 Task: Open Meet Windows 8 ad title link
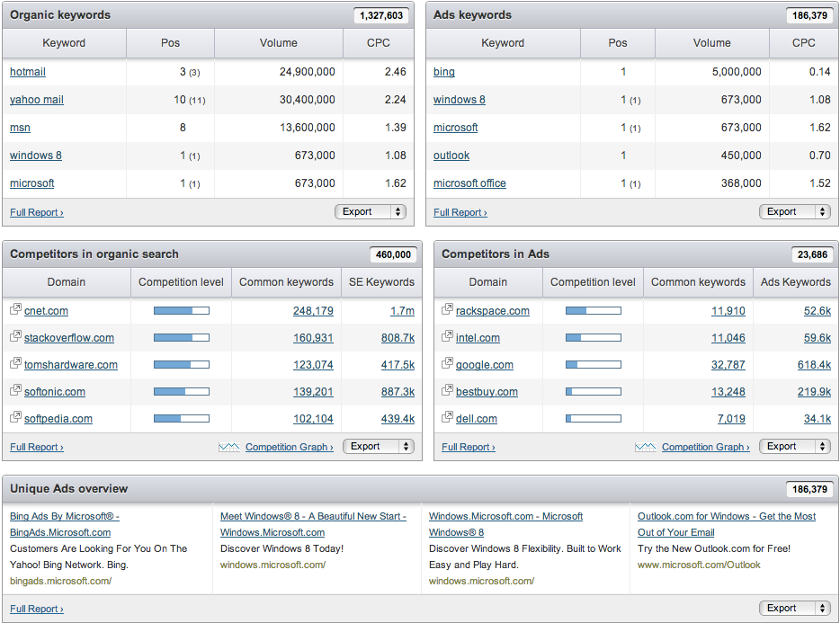(313, 524)
